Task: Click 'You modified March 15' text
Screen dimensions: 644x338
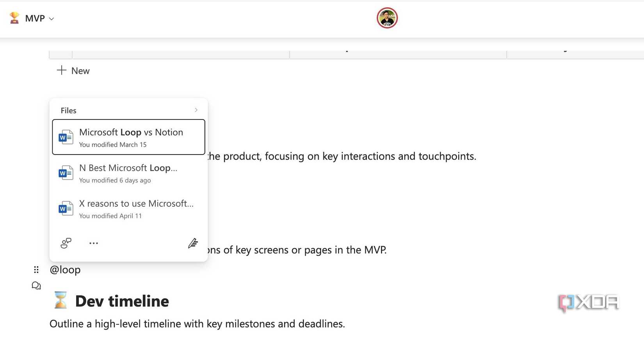Action: (x=113, y=145)
